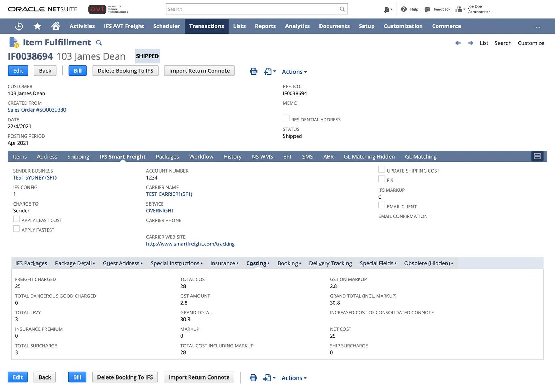Tick the Update Shipping Cost checkbox
Image resolution: width=555 pixels, height=392 pixels.
382,169
